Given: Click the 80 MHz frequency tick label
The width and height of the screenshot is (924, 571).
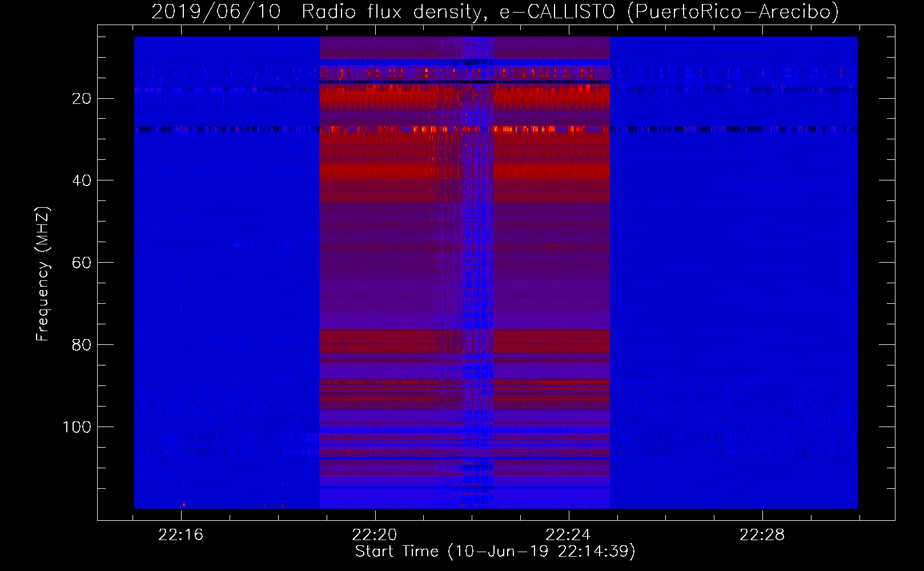Looking at the screenshot, I should click(x=82, y=345).
